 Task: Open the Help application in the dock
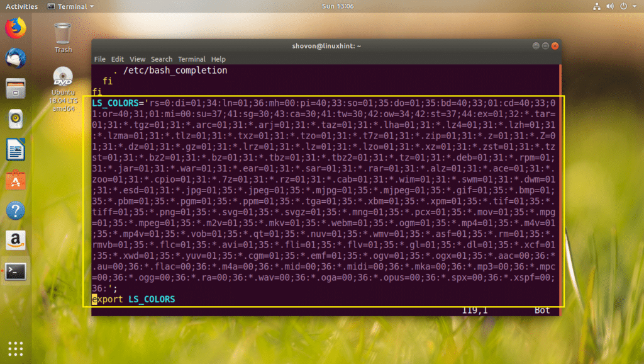(15, 210)
